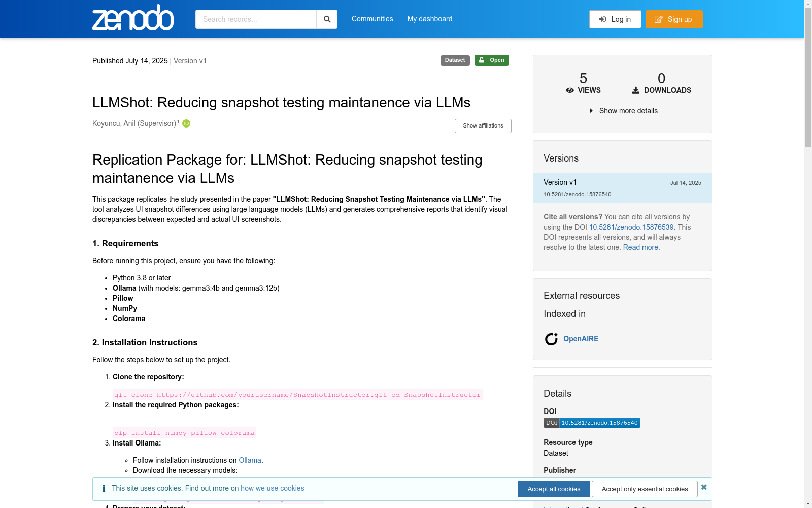
Task: Click the magnifier search button
Action: pyautogui.click(x=327, y=19)
